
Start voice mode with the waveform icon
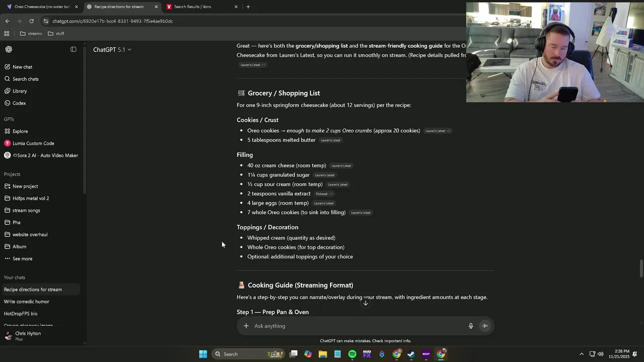click(485, 326)
